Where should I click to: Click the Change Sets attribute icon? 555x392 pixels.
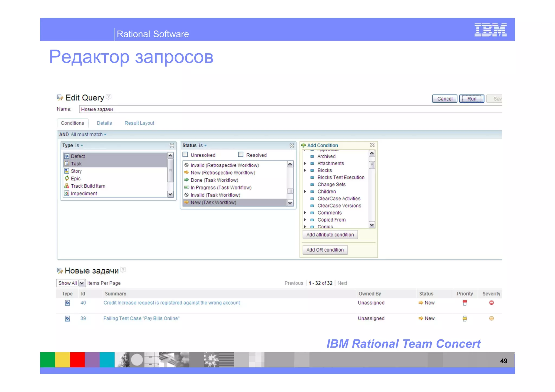pos(312,185)
